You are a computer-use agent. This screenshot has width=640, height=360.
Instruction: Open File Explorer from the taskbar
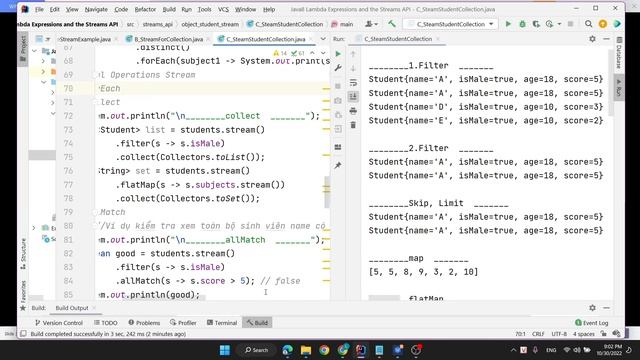coord(306,350)
